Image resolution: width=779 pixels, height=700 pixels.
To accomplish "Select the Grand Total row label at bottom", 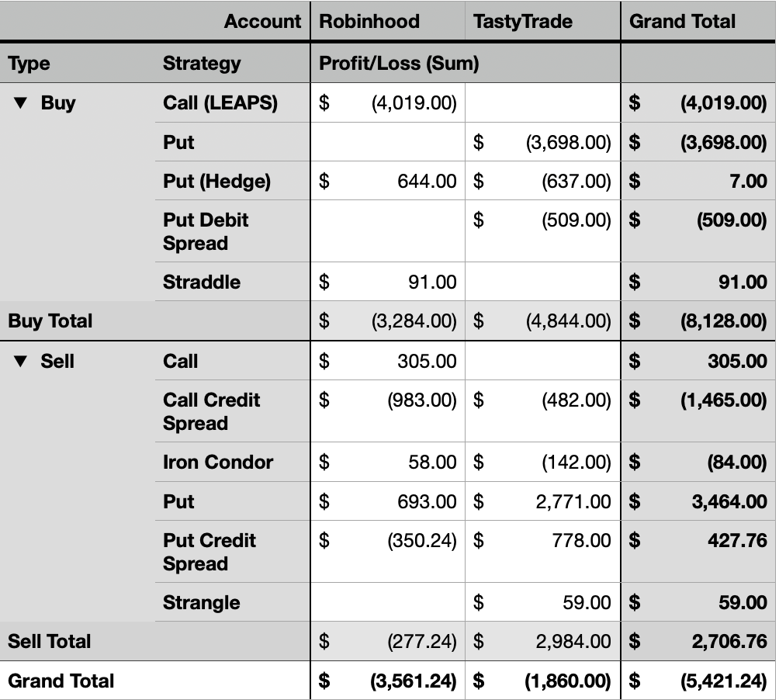I will (x=61, y=681).
